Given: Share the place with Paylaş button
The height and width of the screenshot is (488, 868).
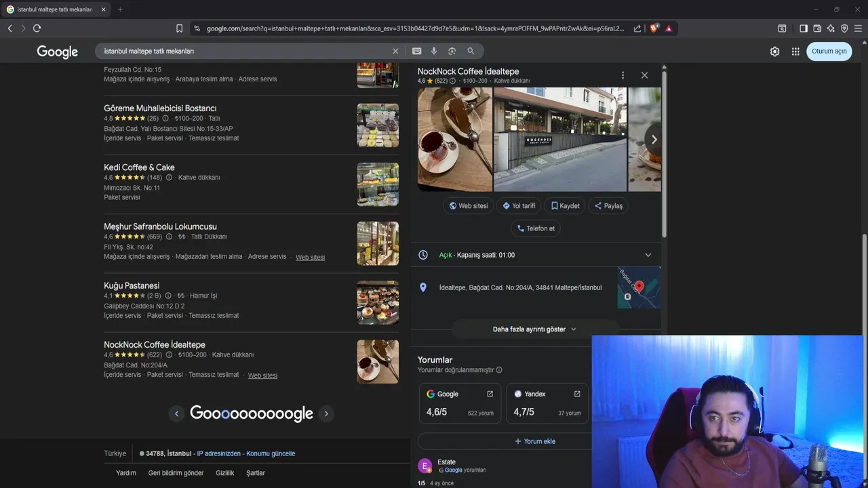Looking at the screenshot, I should [x=608, y=206].
